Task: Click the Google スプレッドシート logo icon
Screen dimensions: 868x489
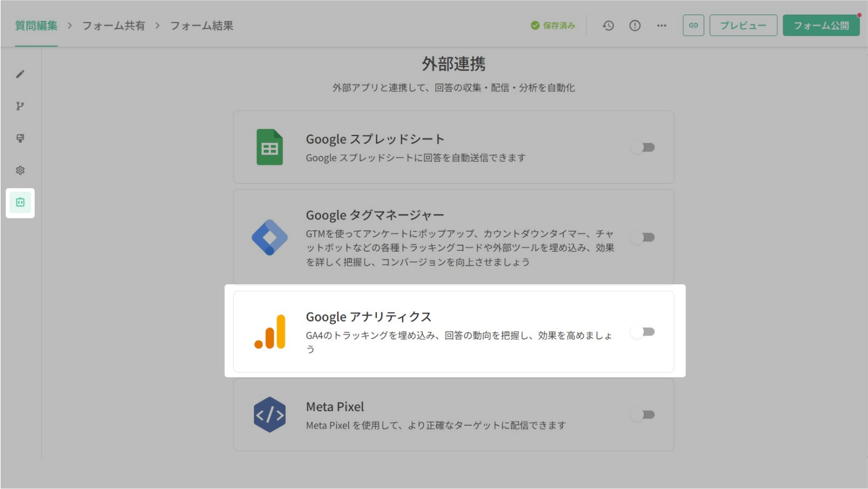Action: pyautogui.click(x=270, y=147)
